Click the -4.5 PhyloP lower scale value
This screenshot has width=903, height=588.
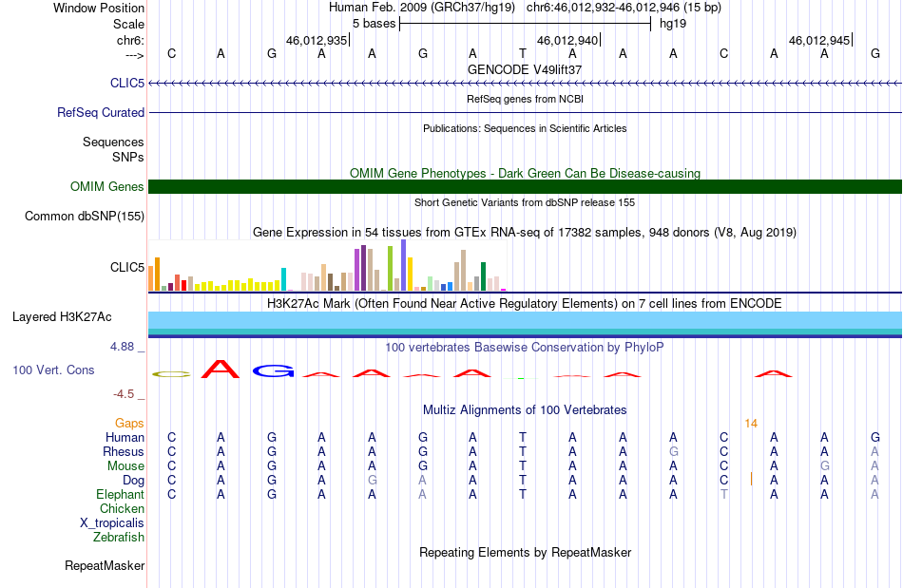[x=124, y=393]
